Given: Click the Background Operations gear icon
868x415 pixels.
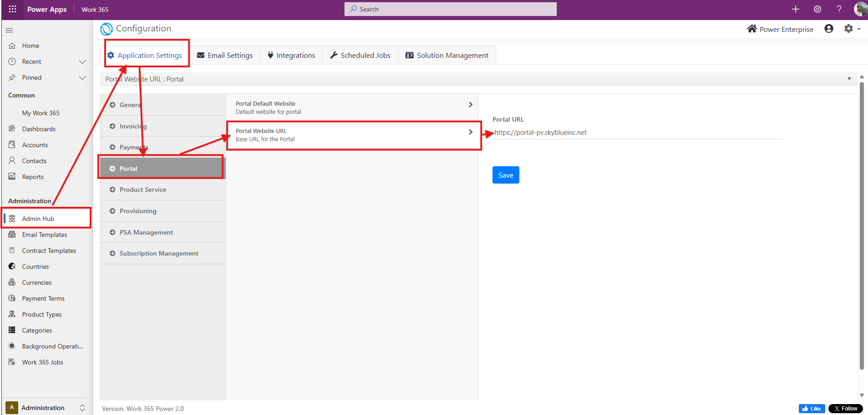Looking at the screenshot, I should pos(12,346).
